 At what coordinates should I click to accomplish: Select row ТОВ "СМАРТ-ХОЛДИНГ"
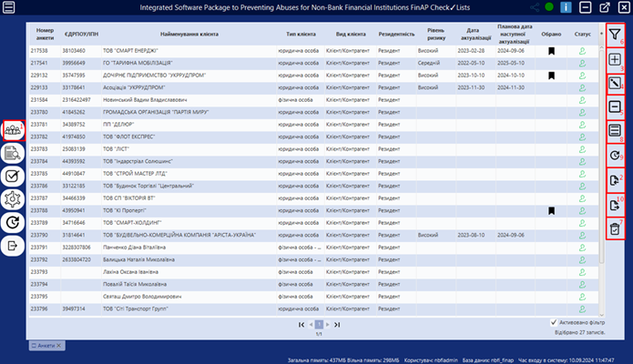[313, 223]
